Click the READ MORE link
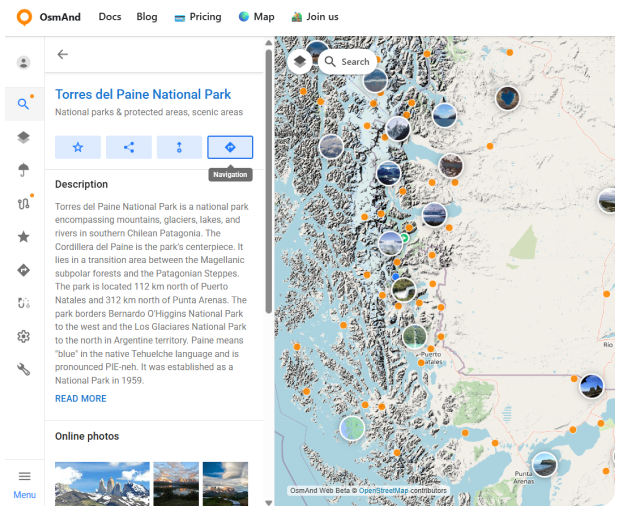 (x=80, y=399)
